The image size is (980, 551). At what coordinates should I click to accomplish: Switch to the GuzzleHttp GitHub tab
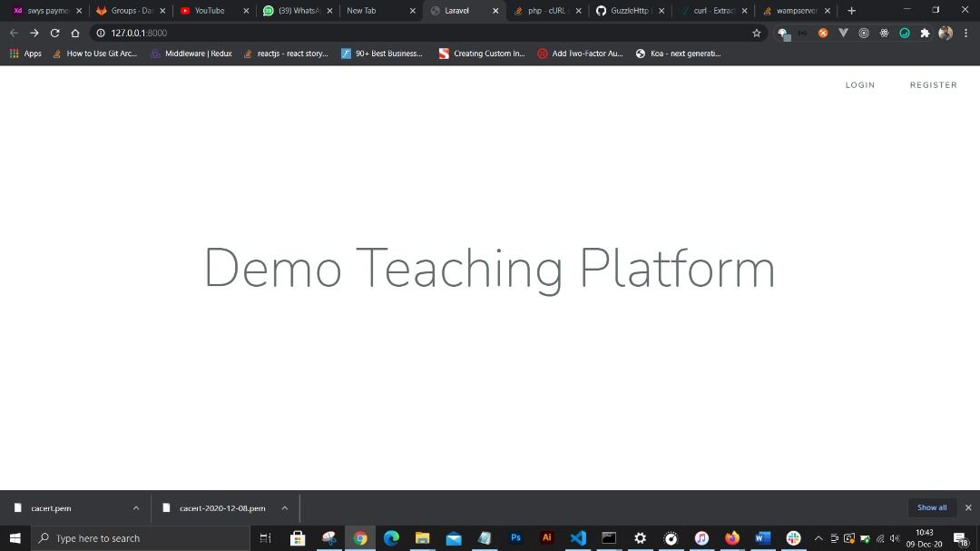[629, 11]
